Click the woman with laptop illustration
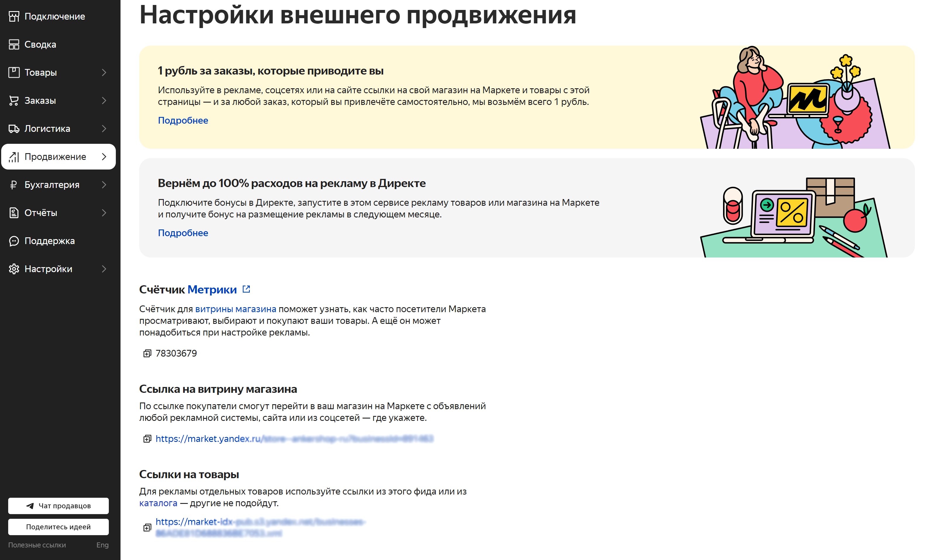 [795, 97]
